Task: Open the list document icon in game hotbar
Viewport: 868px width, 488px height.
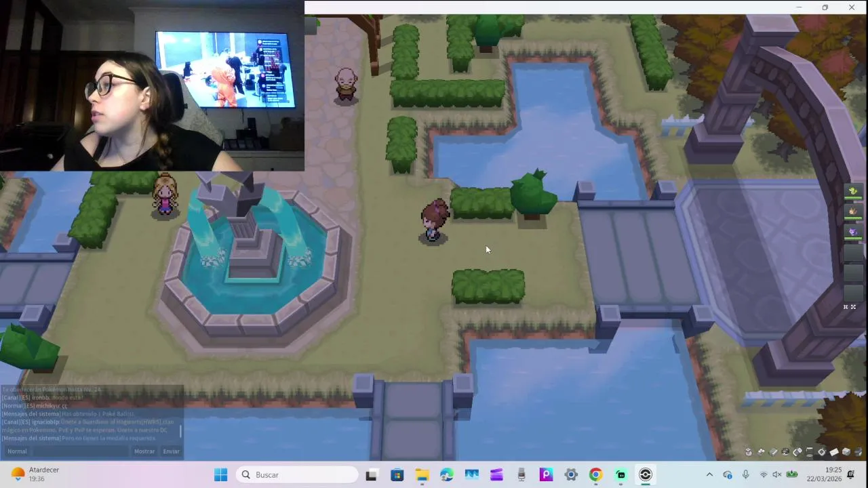Action: click(810, 452)
